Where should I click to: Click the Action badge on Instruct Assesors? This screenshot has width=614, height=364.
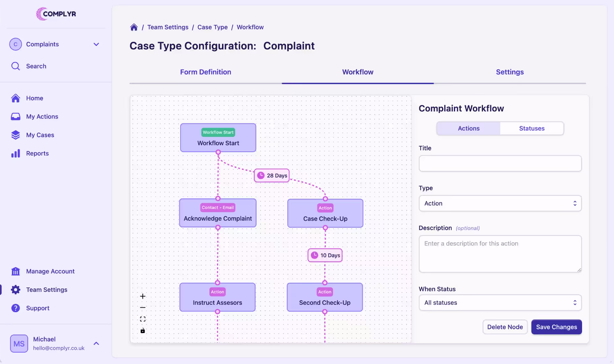(217, 292)
